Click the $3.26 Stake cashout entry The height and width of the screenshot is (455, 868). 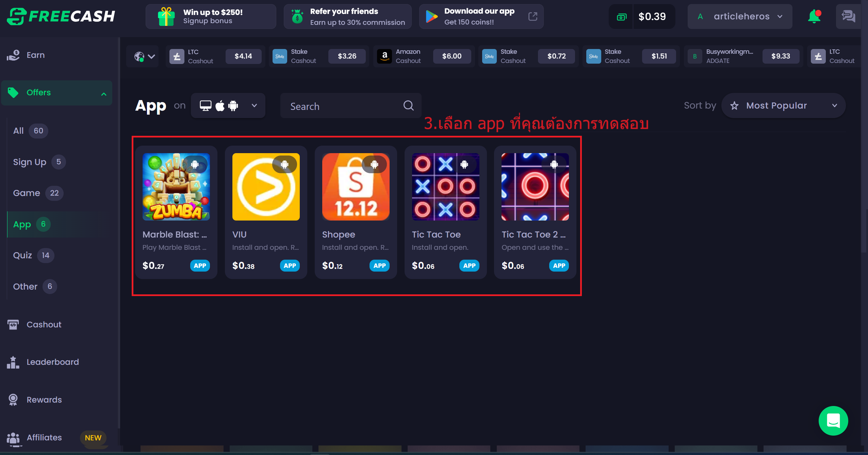319,56
